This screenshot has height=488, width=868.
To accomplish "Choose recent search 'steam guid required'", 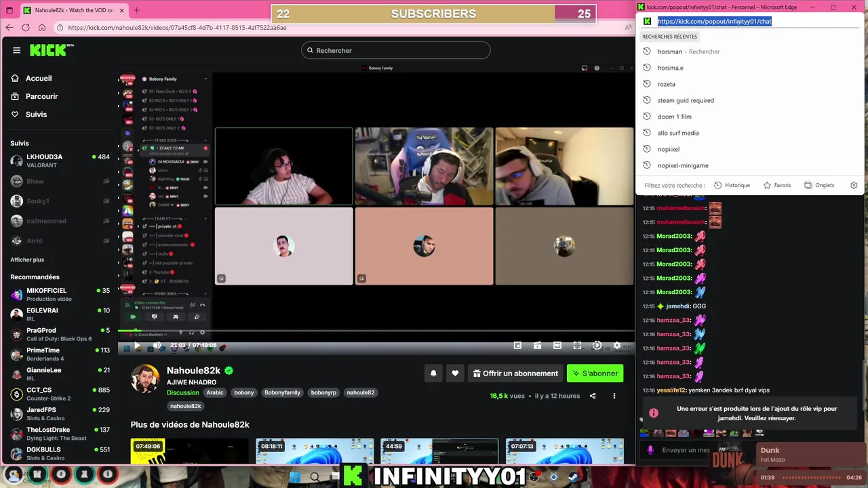I will point(750,100).
